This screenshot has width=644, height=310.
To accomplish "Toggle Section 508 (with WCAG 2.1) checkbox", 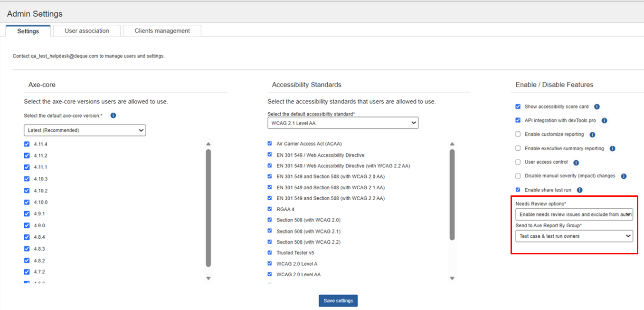I will point(270,231).
